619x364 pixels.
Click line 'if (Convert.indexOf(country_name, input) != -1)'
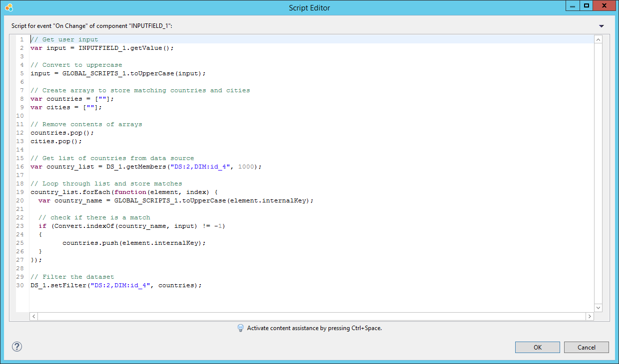point(132,226)
